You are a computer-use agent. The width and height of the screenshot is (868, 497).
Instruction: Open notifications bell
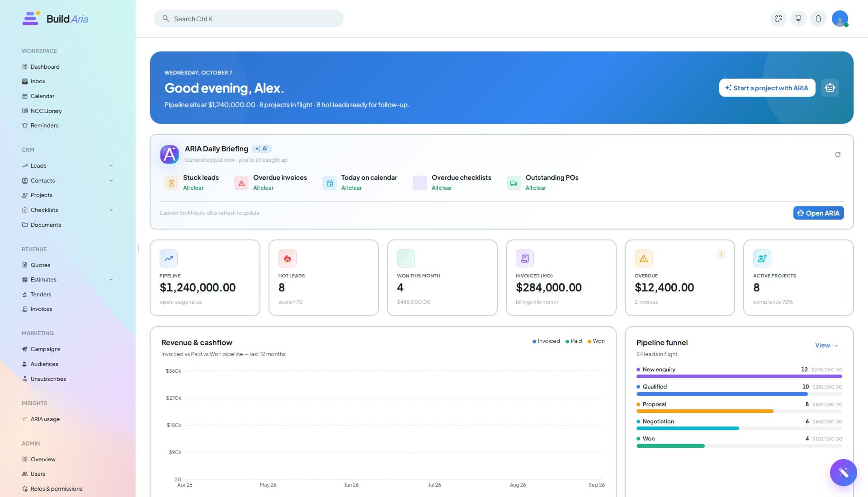tap(818, 19)
